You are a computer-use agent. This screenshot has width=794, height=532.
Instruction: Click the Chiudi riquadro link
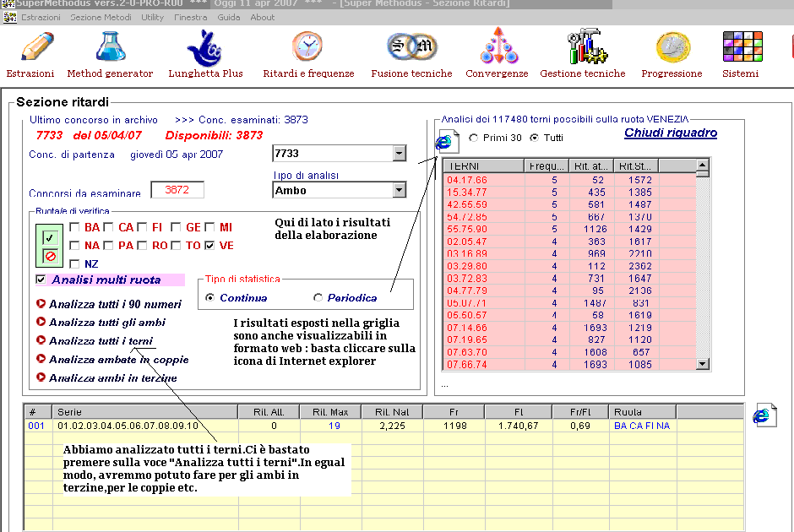(671, 133)
